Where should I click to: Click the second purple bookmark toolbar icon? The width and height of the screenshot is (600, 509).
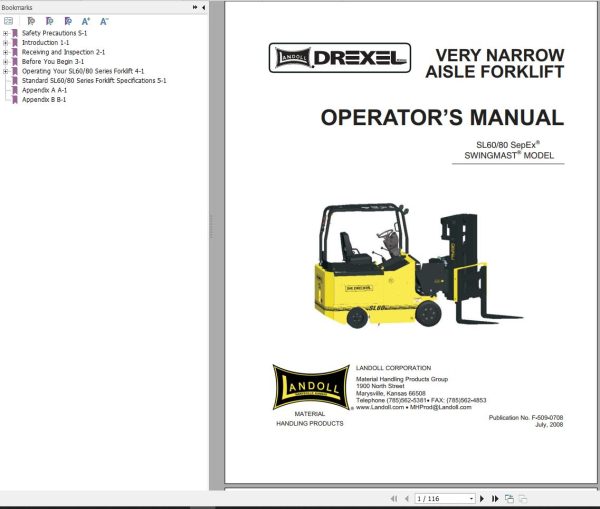49,21
